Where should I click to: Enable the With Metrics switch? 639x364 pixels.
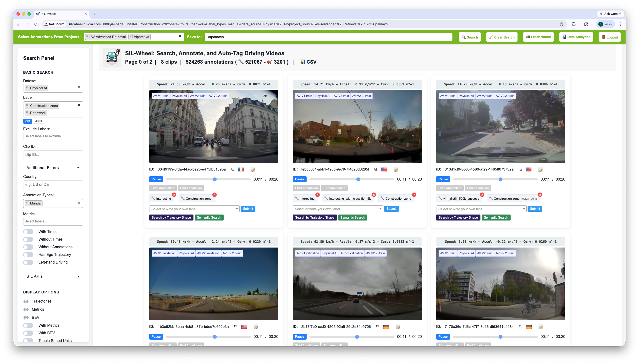28,325
